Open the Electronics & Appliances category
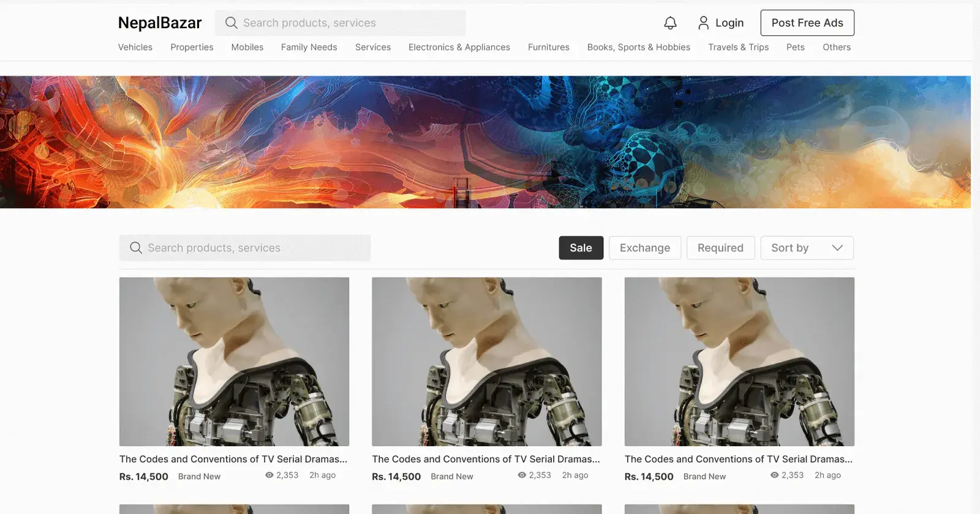Viewport: 980px width, 514px height. coord(459,47)
